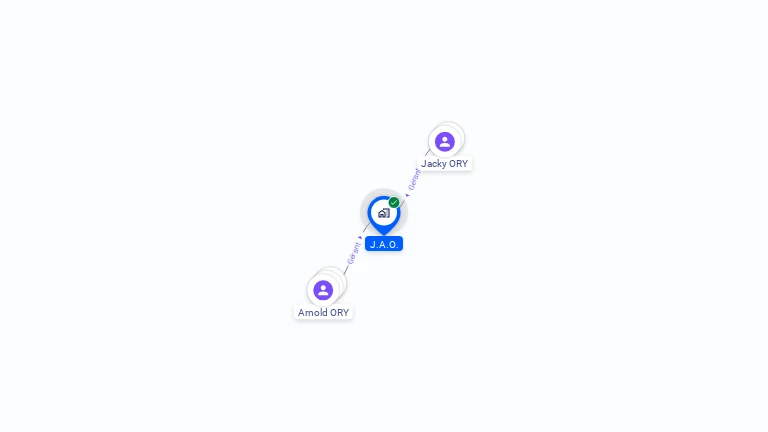Click the "Gérant" label toward Jacky ORY
The height and width of the screenshot is (432, 768).
point(414,180)
